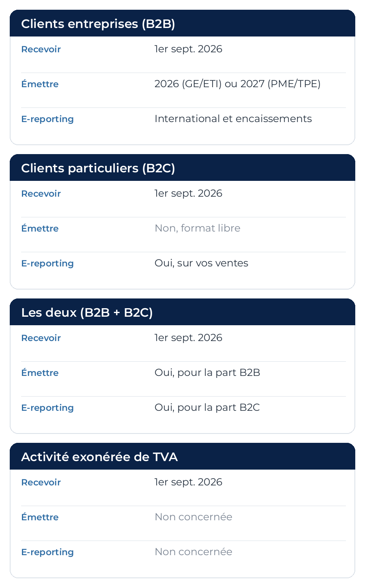Screen dimensions: 365x588
Task: Click Oui, pour la part B2C
Action: [207, 408]
